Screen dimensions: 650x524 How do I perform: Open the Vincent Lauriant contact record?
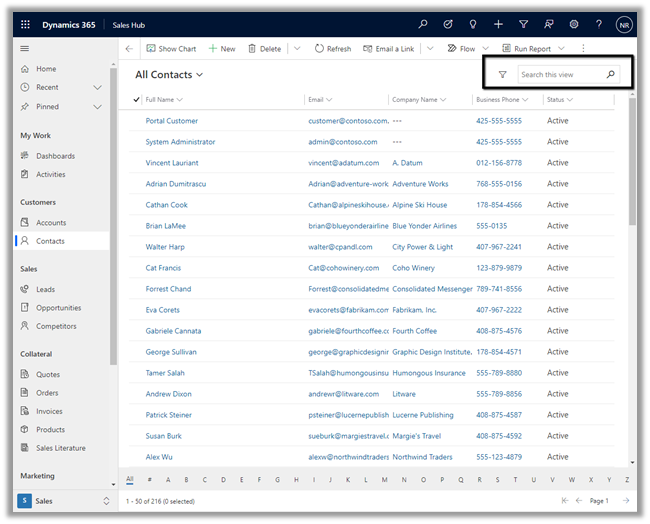(172, 163)
